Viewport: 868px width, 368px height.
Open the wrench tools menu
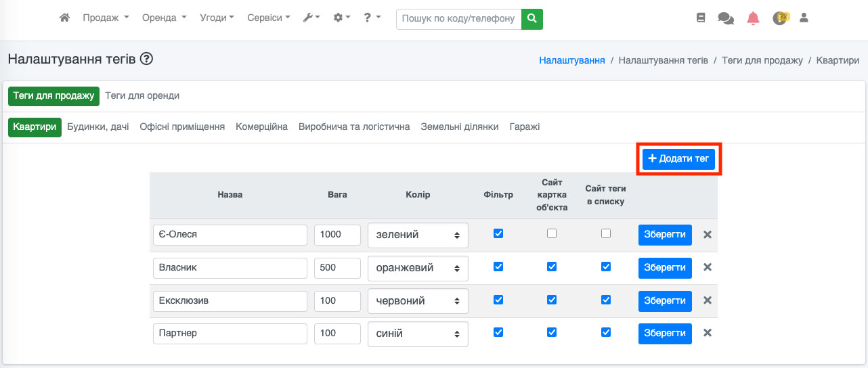click(x=311, y=18)
